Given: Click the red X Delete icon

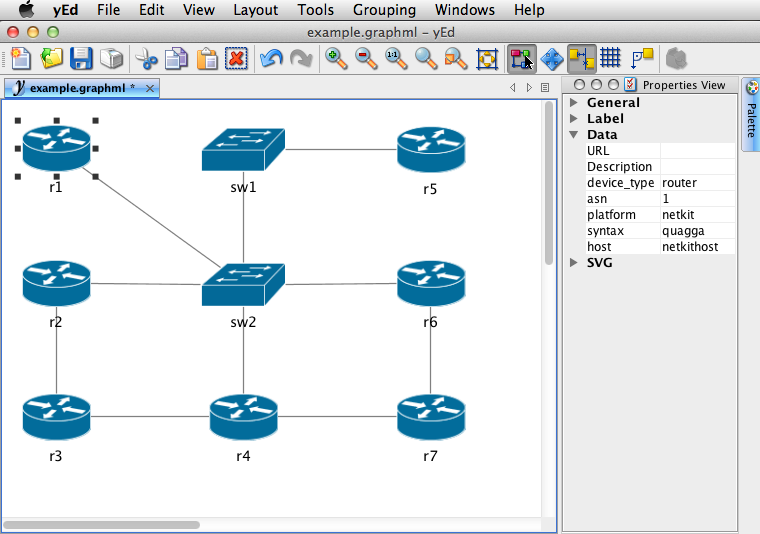Looking at the screenshot, I should (236, 59).
